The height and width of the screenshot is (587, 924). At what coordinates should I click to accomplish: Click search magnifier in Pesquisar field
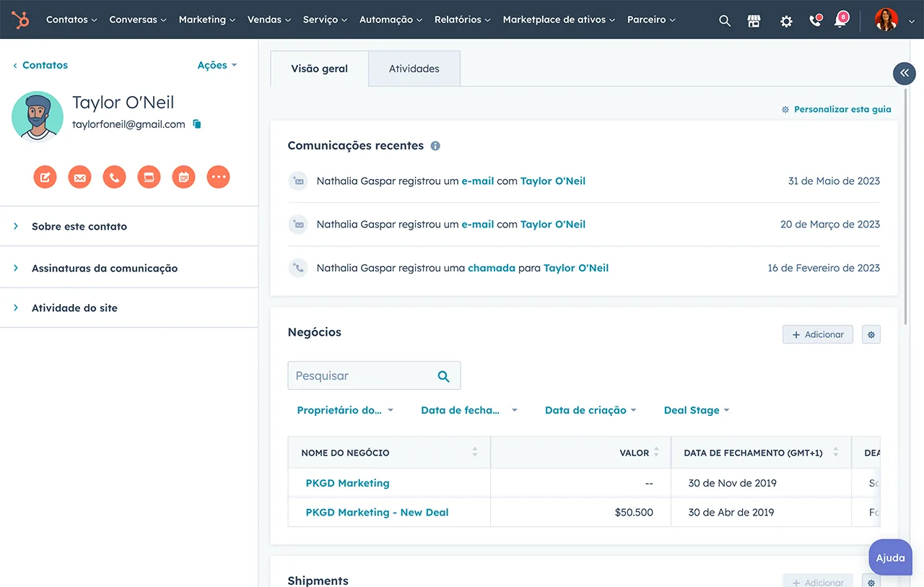443,376
